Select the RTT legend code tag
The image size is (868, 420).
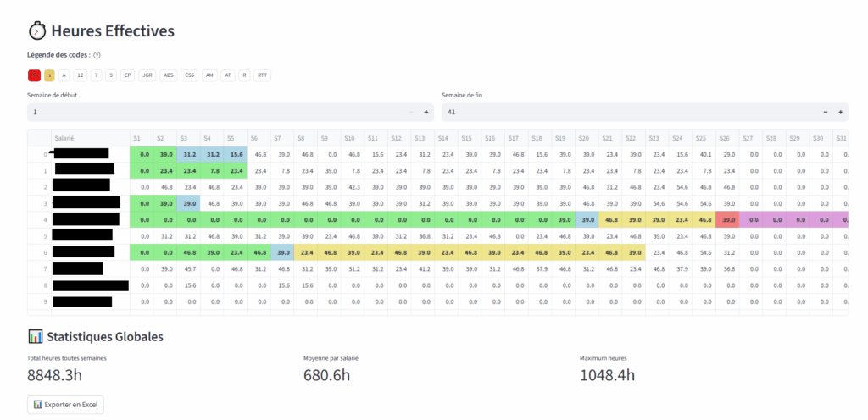[x=264, y=75]
